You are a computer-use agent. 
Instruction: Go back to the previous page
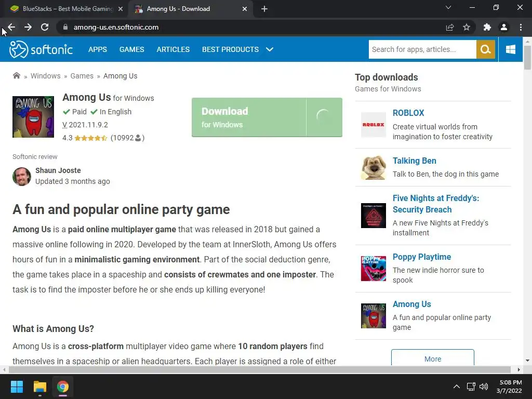coord(11,27)
